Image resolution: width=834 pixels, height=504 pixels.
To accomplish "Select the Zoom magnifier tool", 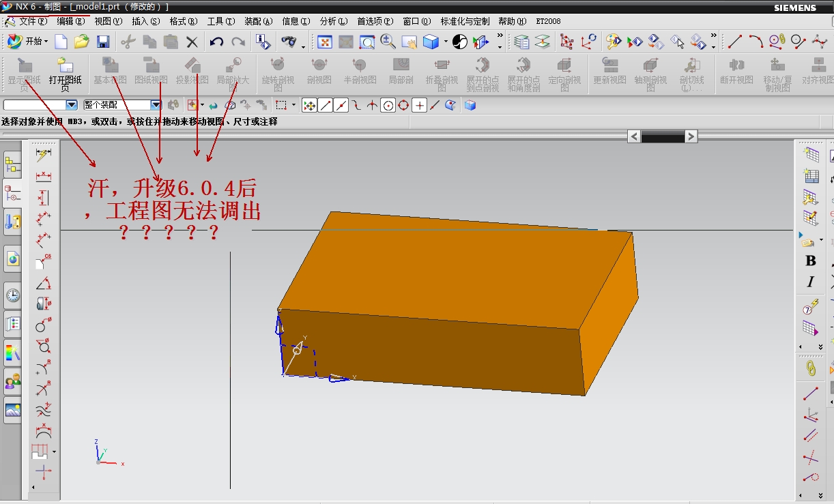I will click(388, 42).
